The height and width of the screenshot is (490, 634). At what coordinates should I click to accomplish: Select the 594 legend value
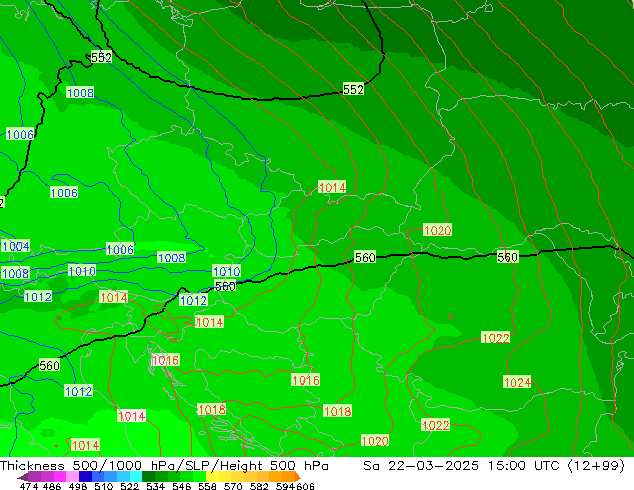285,486
